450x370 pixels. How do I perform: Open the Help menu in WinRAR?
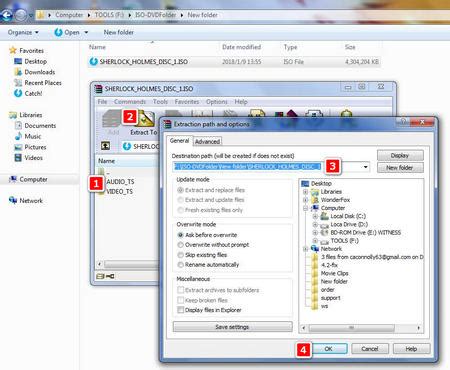[241, 102]
